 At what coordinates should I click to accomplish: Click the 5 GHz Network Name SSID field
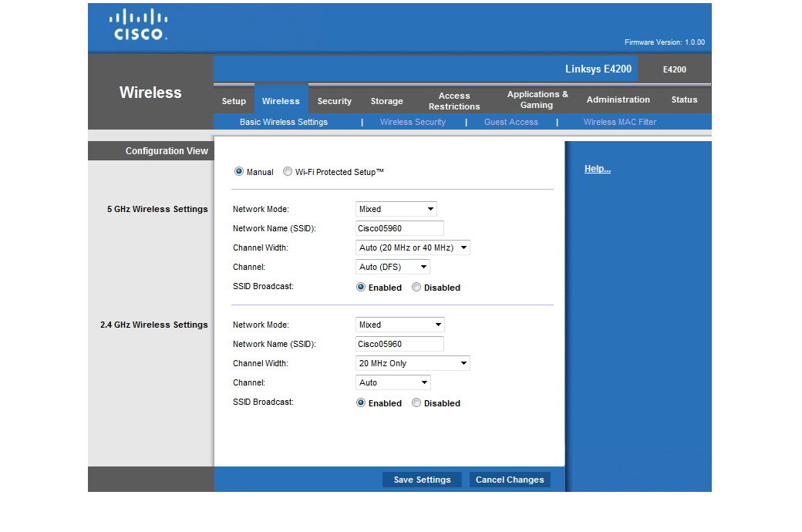tap(399, 228)
